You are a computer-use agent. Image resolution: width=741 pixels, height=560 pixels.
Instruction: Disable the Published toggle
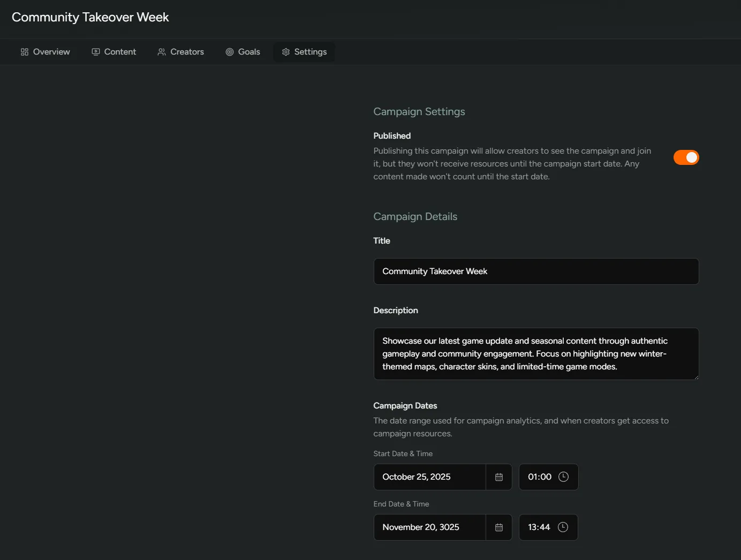tap(686, 157)
